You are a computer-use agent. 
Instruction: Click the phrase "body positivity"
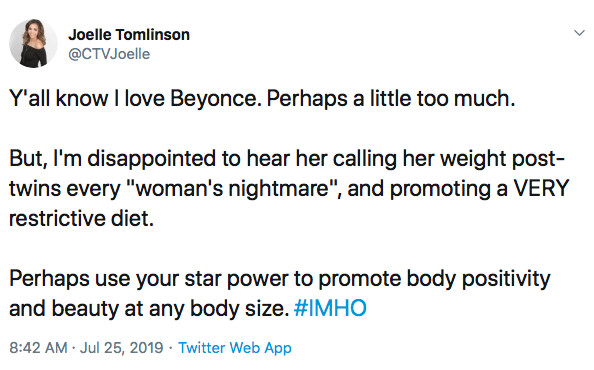[x=478, y=279]
